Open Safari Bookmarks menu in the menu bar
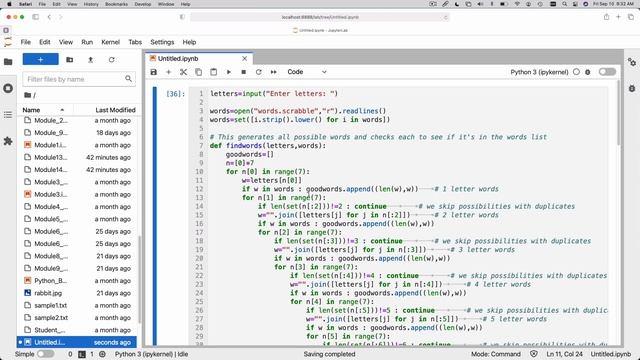The width and height of the screenshot is (640, 360). [116, 4]
